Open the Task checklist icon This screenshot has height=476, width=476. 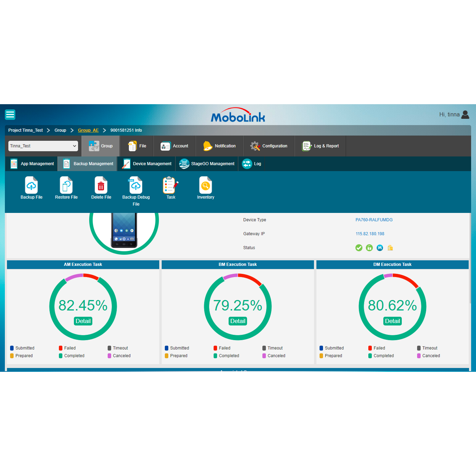click(170, 185)
